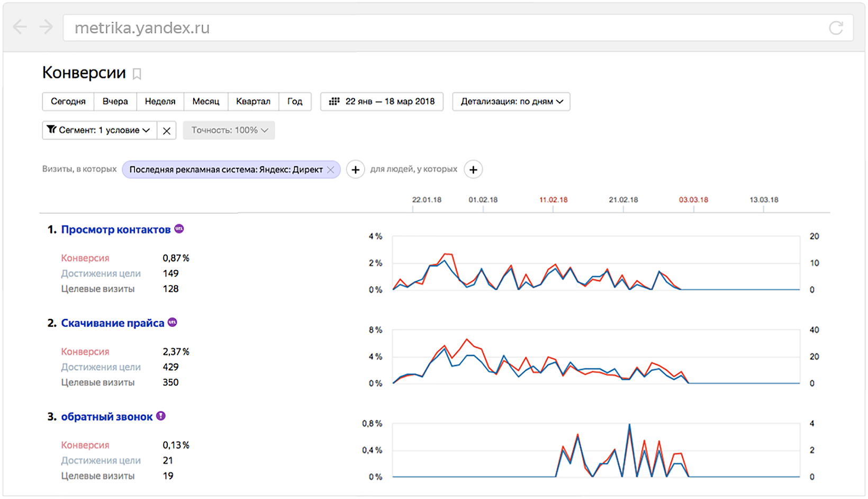Open the date range calendar picker

click(382, 102)
